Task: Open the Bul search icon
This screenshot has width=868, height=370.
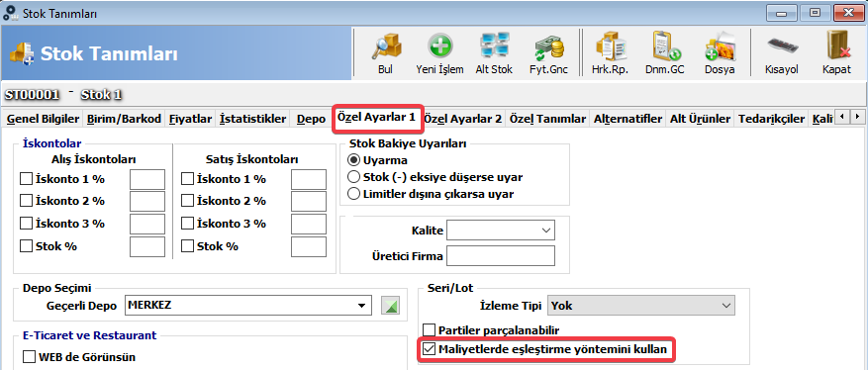Action: coord(385,47)
